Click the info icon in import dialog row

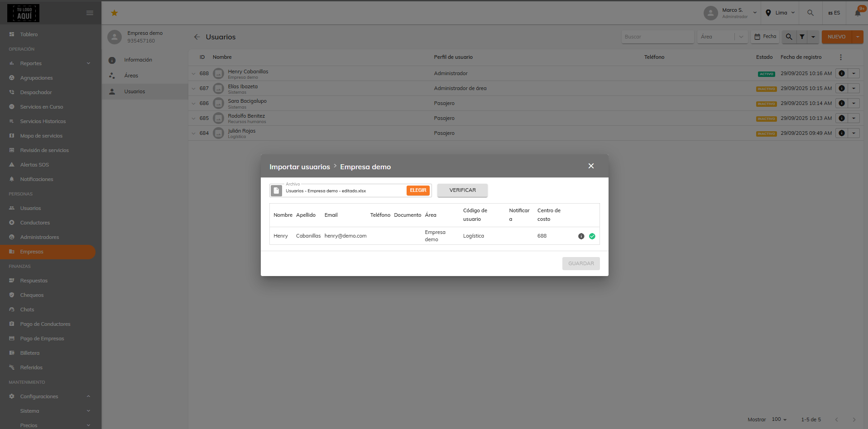(581, 236)
